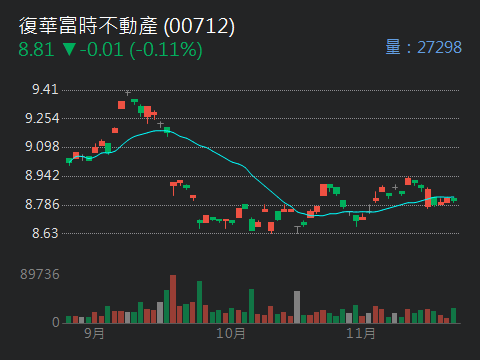
Task: Select the 9.098 price axis label
Action: pyautogui.click(x=42, y=146)
